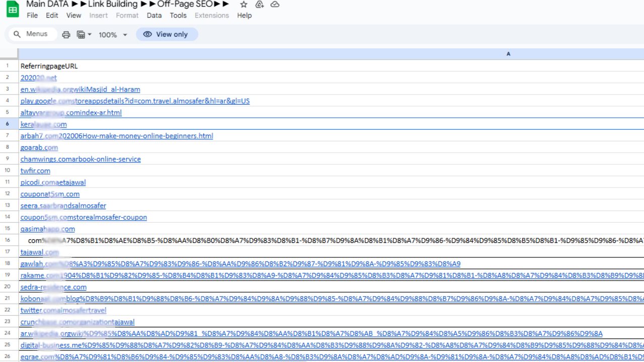Viewport: 644px width, 362px height.
Task: Open the tajawal.com link
Action: [40, 252]
